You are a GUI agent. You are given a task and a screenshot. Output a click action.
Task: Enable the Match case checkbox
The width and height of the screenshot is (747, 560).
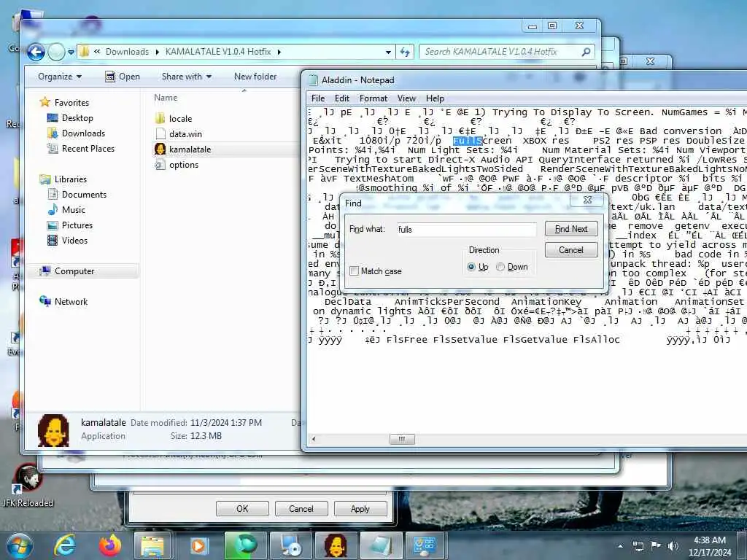[354, 271]
